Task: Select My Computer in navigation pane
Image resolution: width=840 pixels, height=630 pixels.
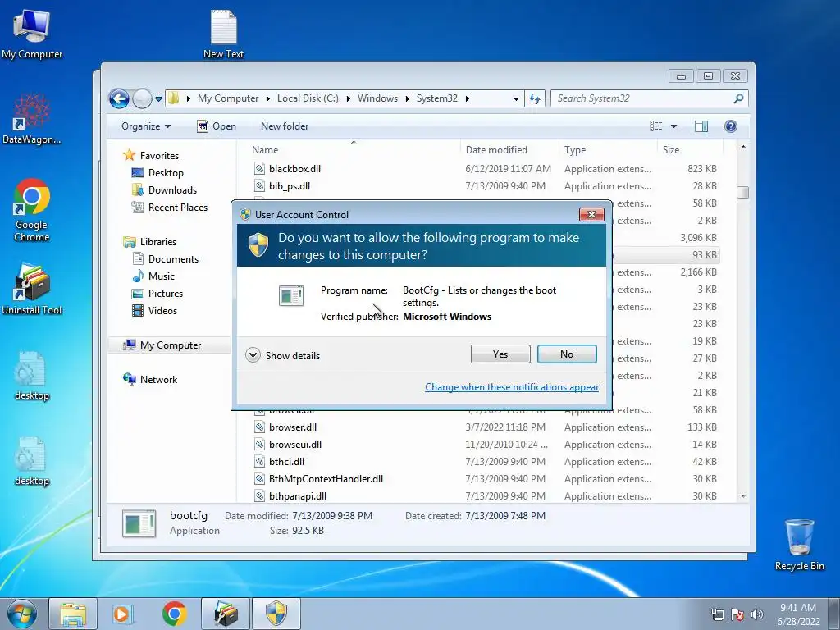Action: 162,345
